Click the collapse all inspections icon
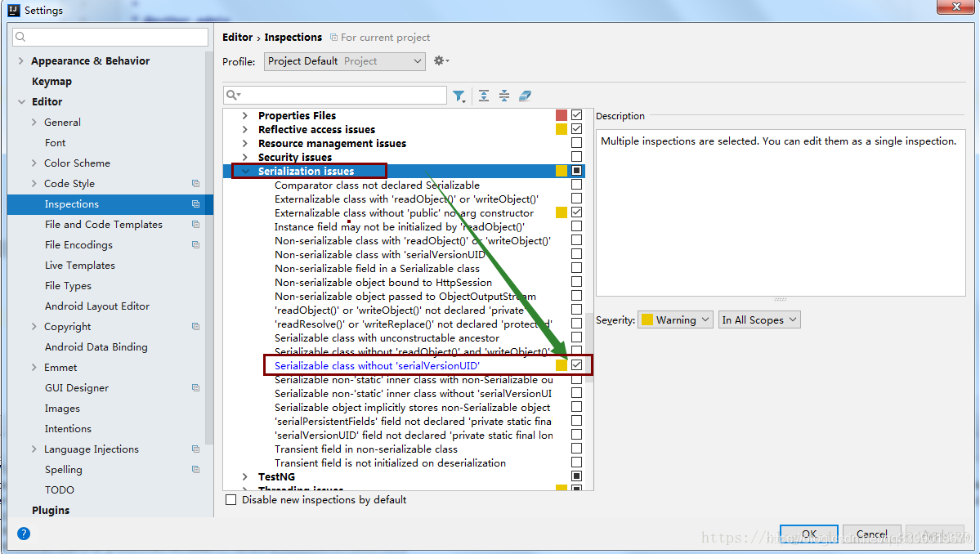Viewport: 980px width, 554px height. point(503,96)
